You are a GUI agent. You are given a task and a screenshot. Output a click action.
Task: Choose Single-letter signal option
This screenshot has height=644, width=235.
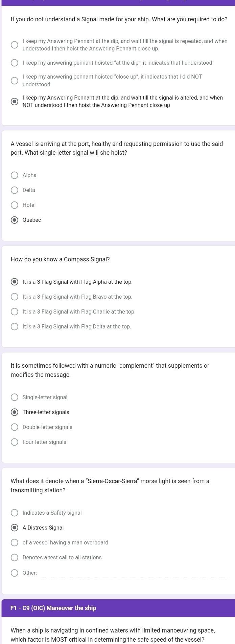(x=15, y=398)
